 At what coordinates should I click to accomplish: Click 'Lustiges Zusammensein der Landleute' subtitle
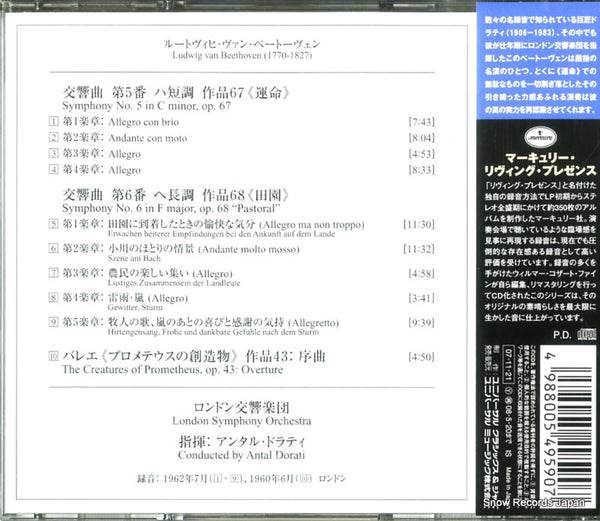tap(174, 283)
